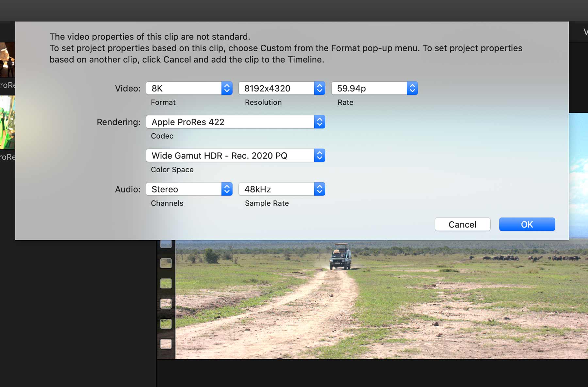Viewport: 588px width, 387px height.
Task: Open the Resolution dropdown showing 8192x4320
Action: click(282, 88)
